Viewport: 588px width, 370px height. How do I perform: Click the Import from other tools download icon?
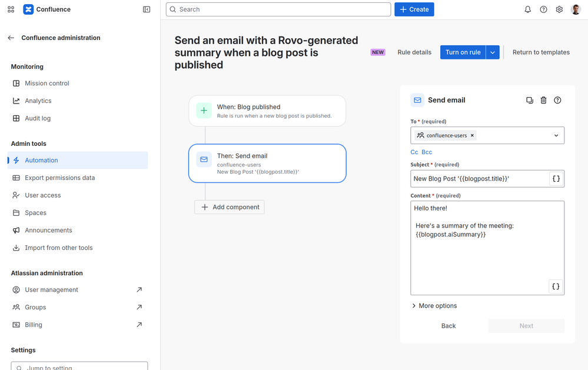click(x=16, y=248)
